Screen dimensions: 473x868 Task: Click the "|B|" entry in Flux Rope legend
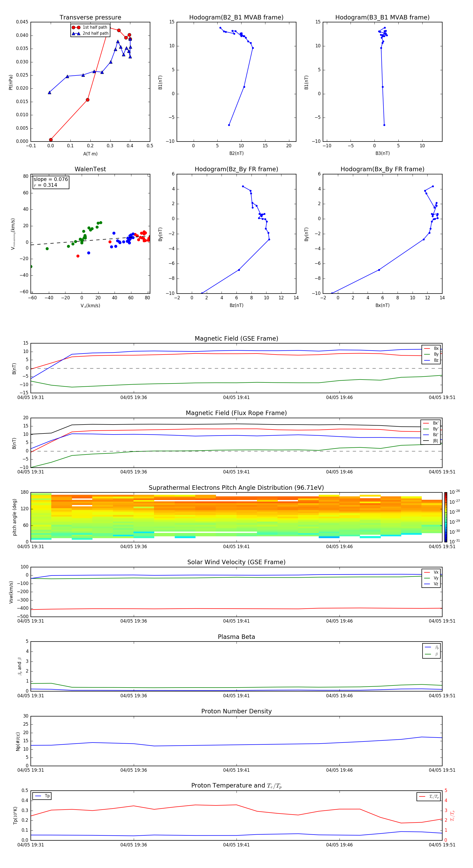click(x=431, y=441)
